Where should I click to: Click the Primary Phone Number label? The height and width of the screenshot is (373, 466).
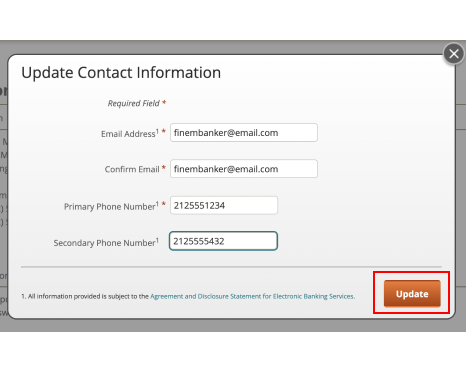111,207
